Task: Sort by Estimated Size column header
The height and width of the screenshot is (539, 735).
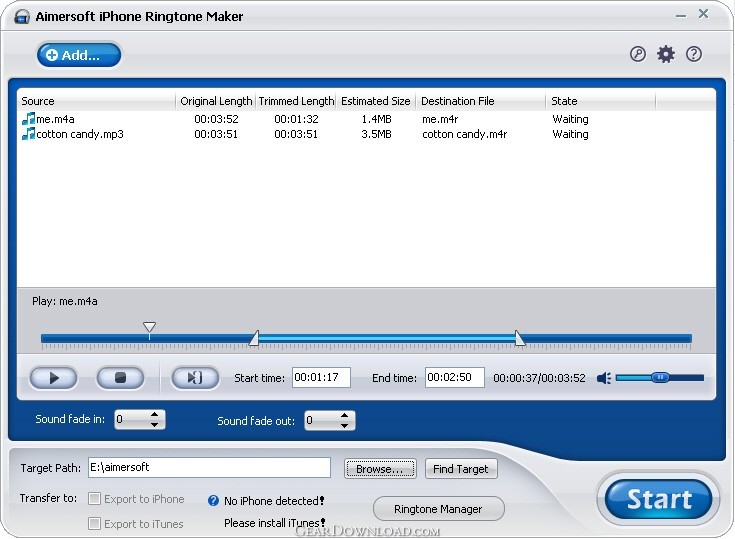Action: [375, 101]
